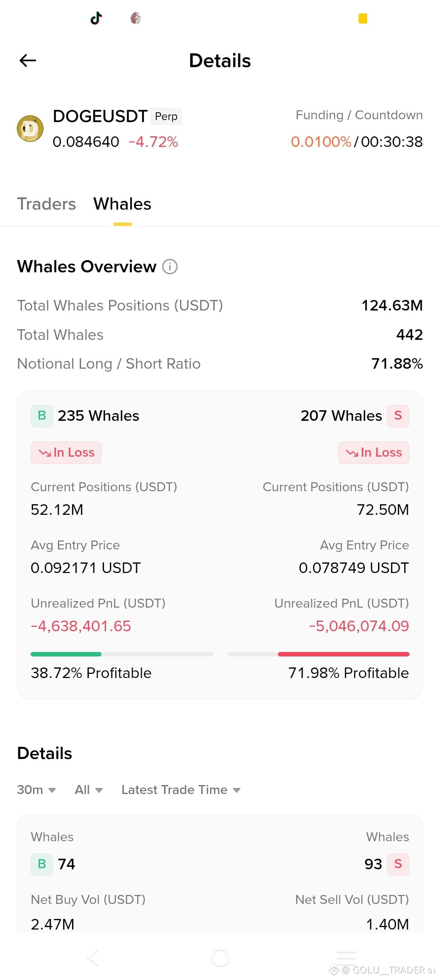Image resolution: width=440 pixels, height=980 pixels.
Task: Expand the 30m timeframe dropdown
Action: click(36, 790)
